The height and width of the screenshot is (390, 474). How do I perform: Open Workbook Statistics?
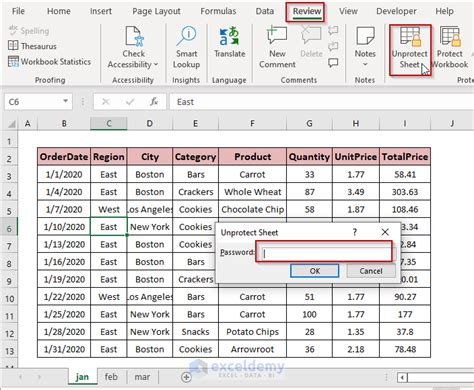[x=49, y=62]
